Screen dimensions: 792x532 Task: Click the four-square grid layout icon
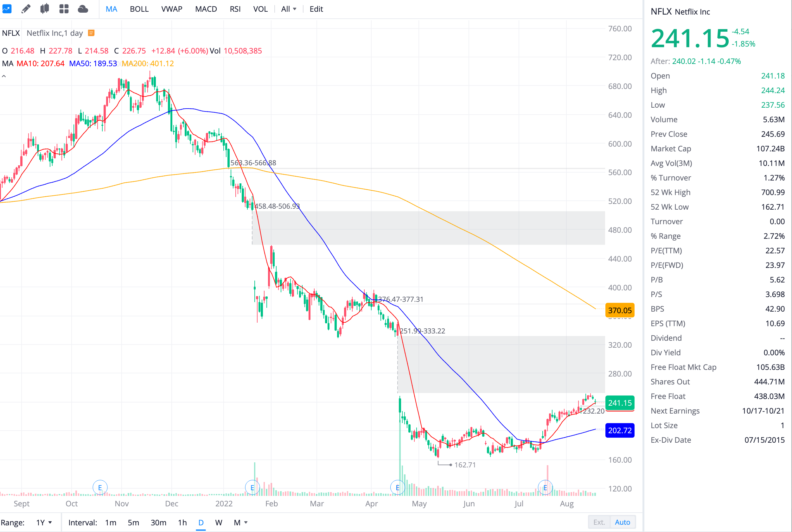click(64, 9)
